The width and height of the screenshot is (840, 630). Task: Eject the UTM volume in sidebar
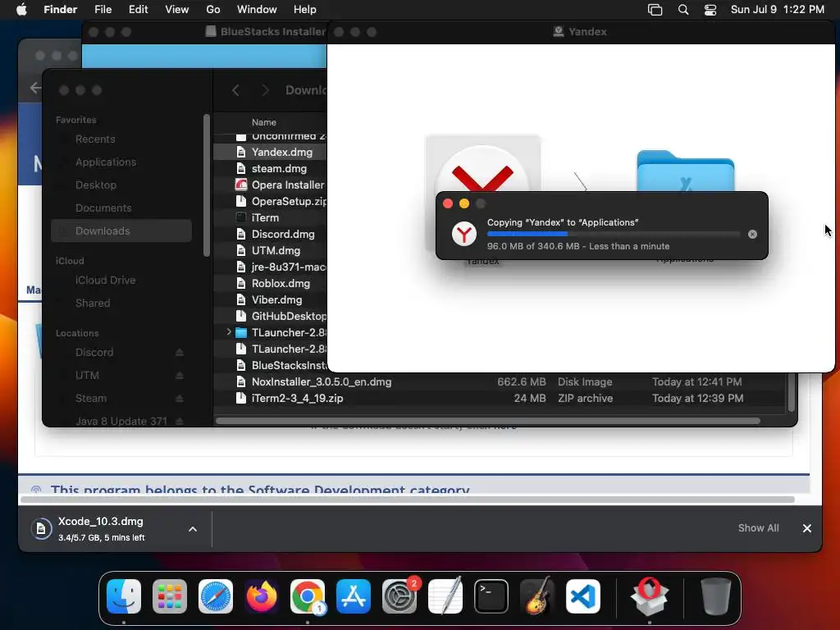point(180,376)
